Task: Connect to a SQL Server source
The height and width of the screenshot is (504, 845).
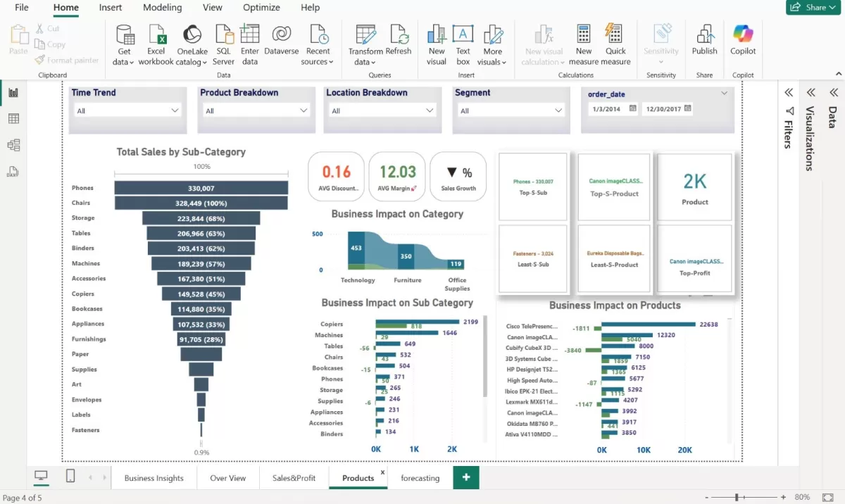Action: [x=223, y=42]
